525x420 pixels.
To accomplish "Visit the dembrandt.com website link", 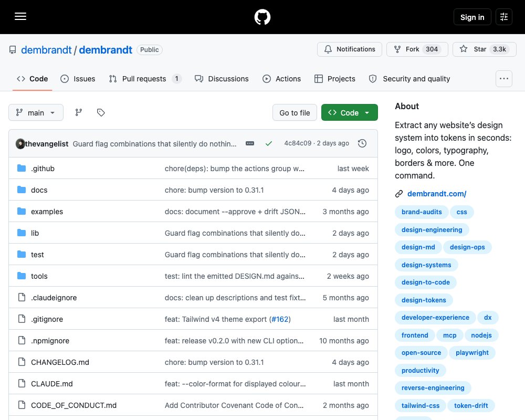I will [x=437, y=194].
